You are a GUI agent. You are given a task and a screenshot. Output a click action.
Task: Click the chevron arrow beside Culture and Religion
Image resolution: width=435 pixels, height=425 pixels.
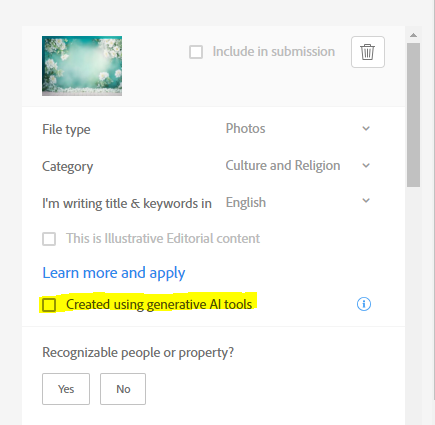pos(366,166)
